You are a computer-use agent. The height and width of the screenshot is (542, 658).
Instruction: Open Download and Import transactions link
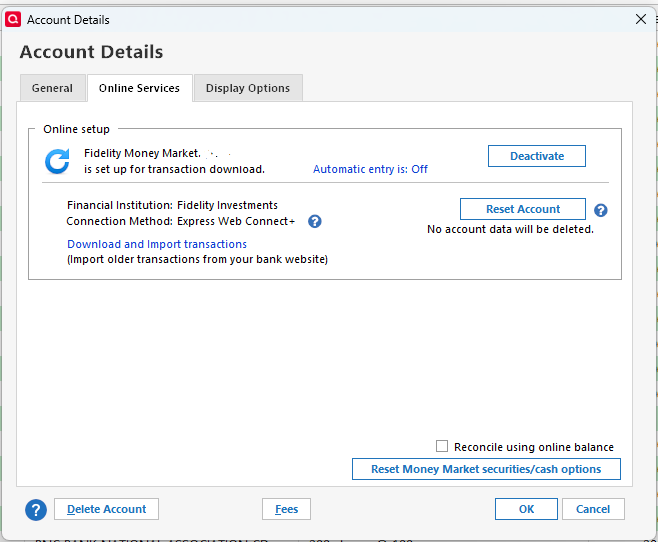coord(157,244)
